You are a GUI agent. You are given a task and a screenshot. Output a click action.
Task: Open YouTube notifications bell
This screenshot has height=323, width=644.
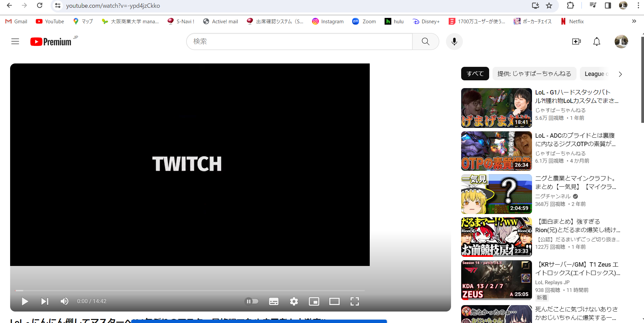point(597,42)
